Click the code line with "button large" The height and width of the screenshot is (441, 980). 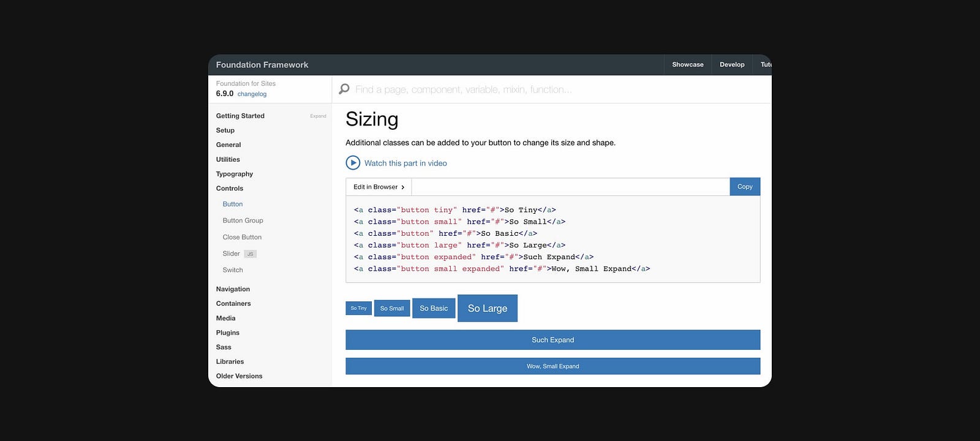click(x=459, y=245)
